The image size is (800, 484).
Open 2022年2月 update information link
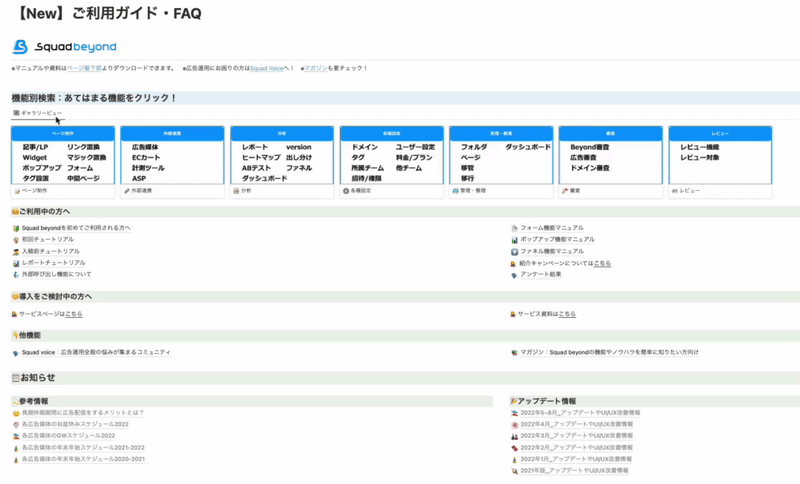pos(577,448)
